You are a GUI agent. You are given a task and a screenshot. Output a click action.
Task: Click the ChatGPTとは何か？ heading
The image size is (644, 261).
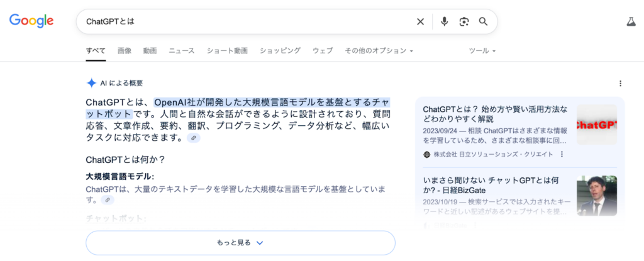[125, 160]
